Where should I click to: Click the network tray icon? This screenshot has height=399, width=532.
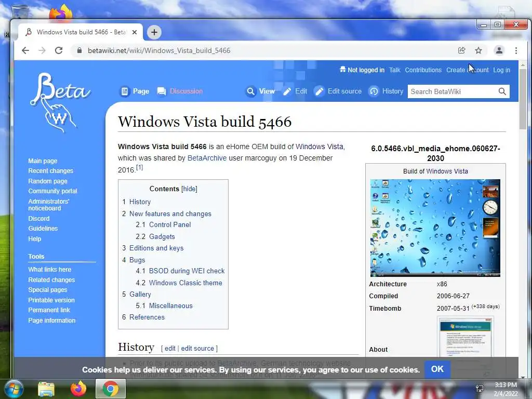click(480, 389)
